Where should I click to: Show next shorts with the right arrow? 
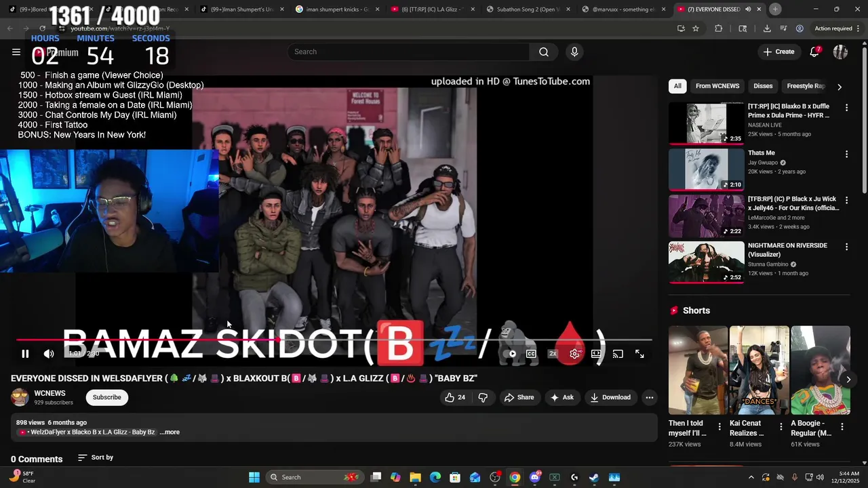[x=848, y=380]
